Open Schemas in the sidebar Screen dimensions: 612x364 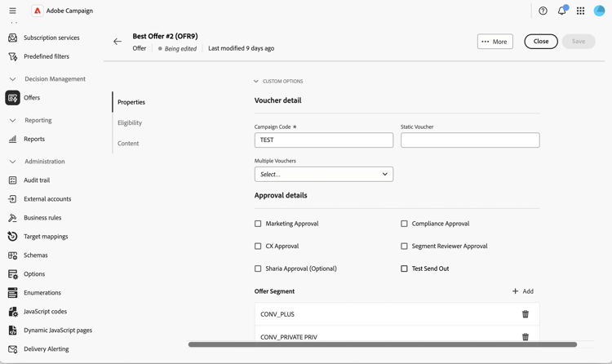[x=36, y=255]
